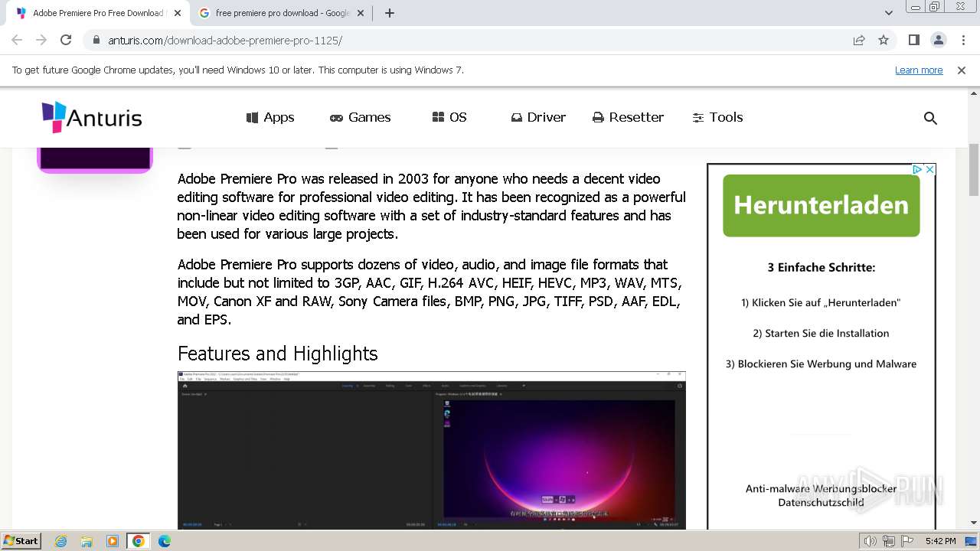Click the browser Forward arrow
The image size is (980, 551).
tap(41, 40)
